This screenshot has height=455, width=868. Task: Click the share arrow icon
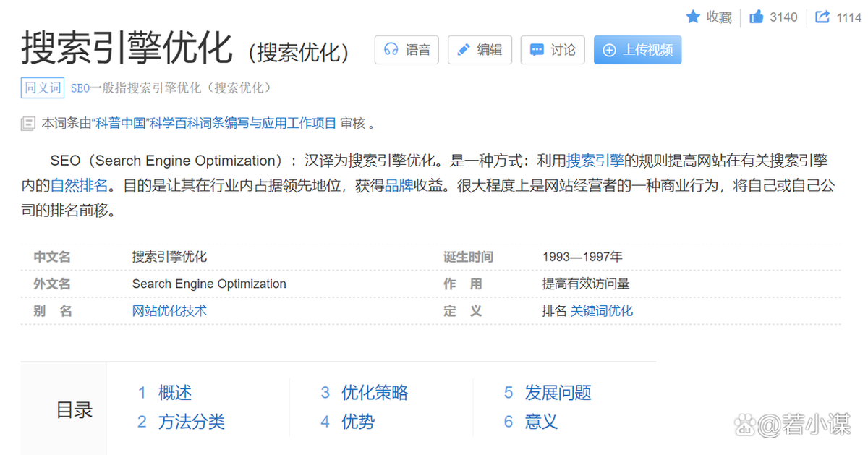(x=822, y=17)
